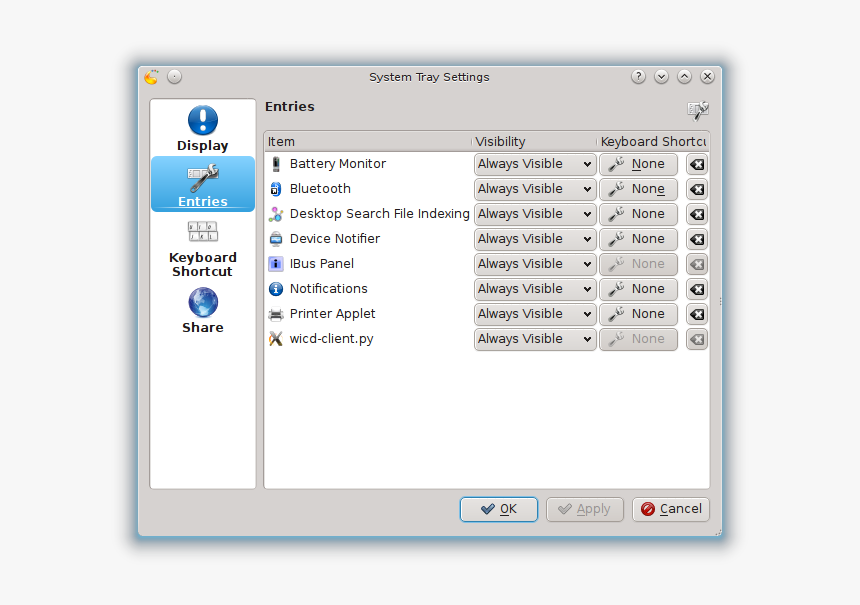Click the Printer Applet icon
Screen dimensions: 860x605
pos(278,314)
